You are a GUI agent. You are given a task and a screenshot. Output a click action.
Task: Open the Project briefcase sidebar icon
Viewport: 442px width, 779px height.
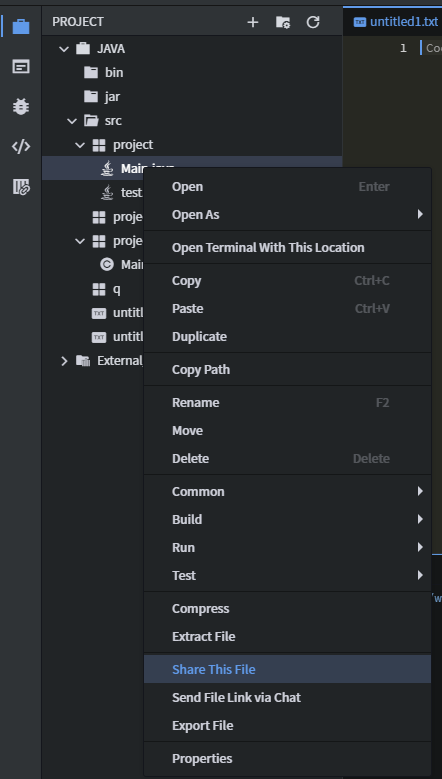point(21,26)
